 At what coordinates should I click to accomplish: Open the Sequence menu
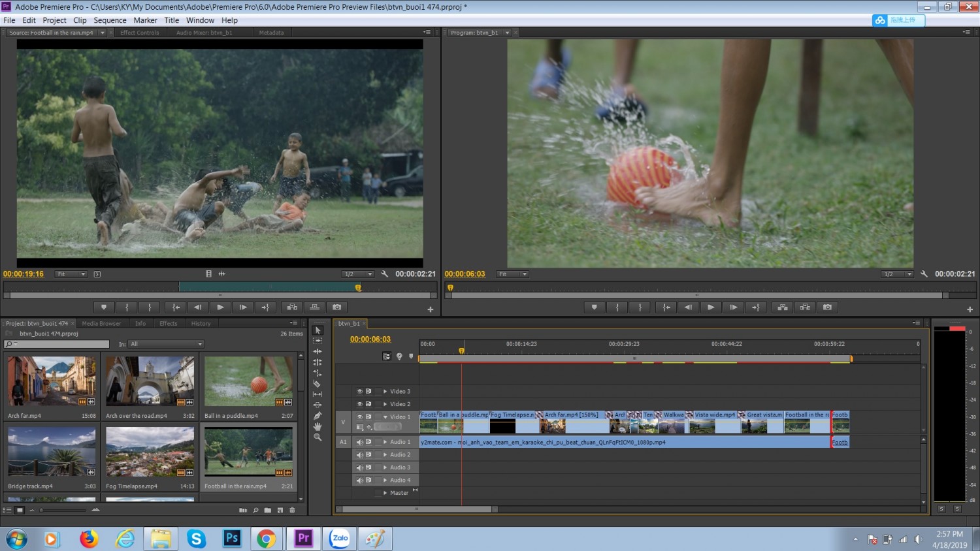tap(110, 20)
